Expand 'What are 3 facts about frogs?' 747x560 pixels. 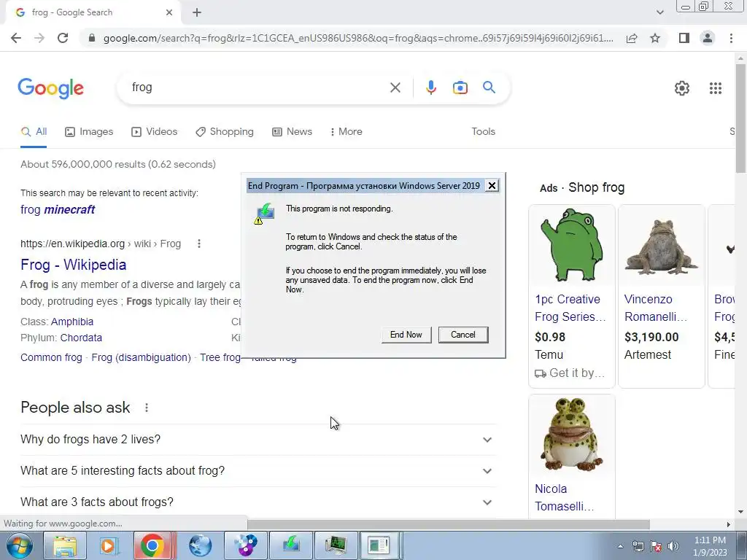pyautogui.click(x=258, y=502)
